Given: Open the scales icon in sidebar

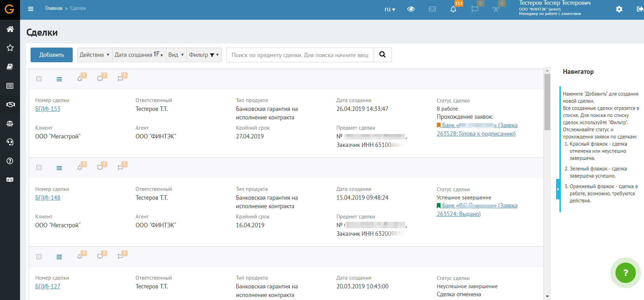Looking at the screenshot, I should point(10,123).
